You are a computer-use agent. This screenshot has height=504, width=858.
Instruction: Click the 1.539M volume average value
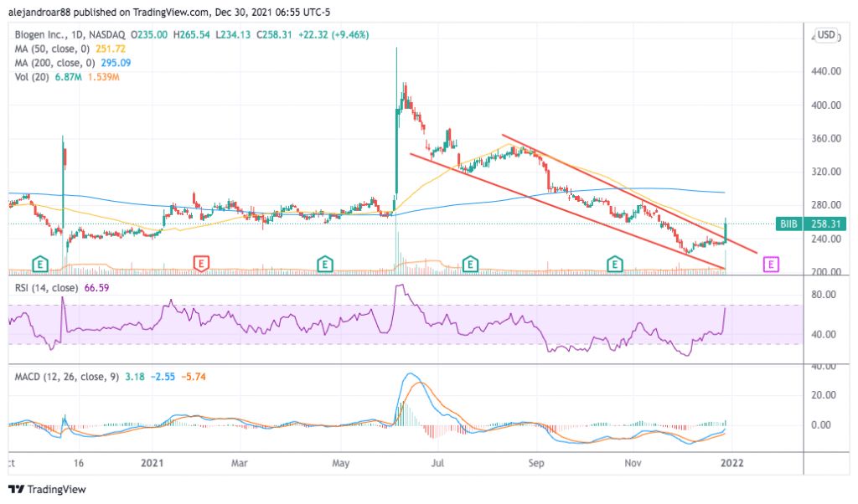(x=103, y=77)
